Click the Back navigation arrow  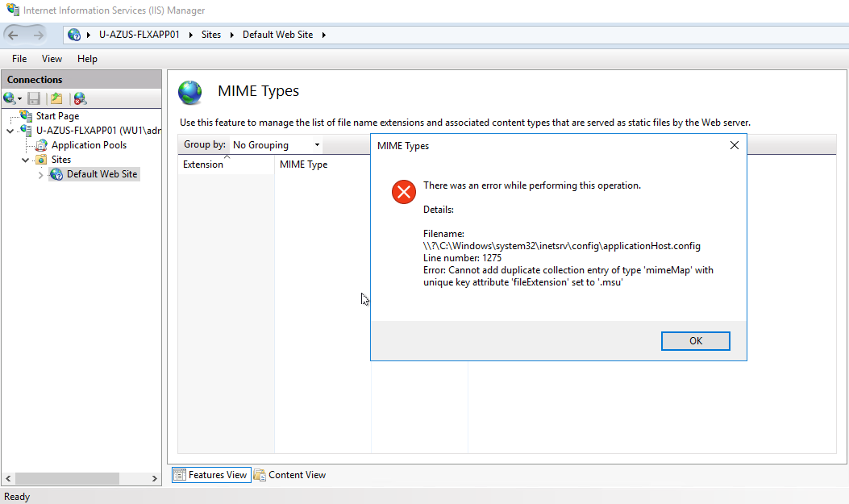pyautogui.click(x=13, y=35)
